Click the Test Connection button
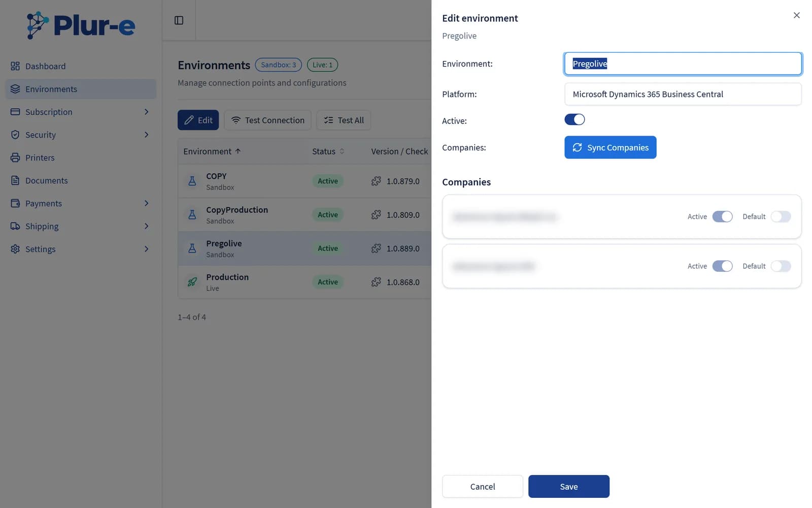The height and width of the screenshot is (508, 812). point(267,120)
